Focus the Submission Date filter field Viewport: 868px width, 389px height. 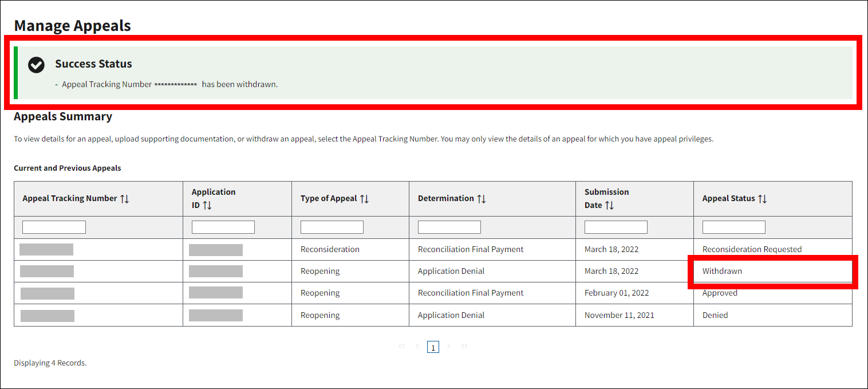click(616, 227)
